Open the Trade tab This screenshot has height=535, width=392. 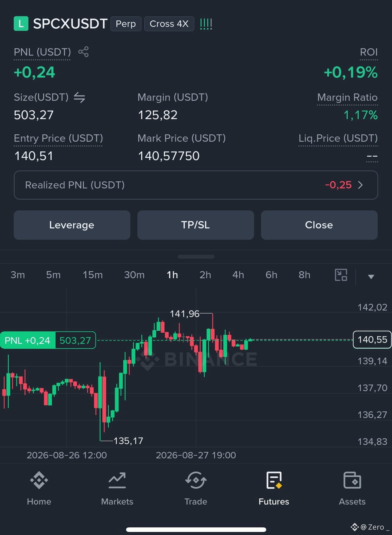click(196, 488)
